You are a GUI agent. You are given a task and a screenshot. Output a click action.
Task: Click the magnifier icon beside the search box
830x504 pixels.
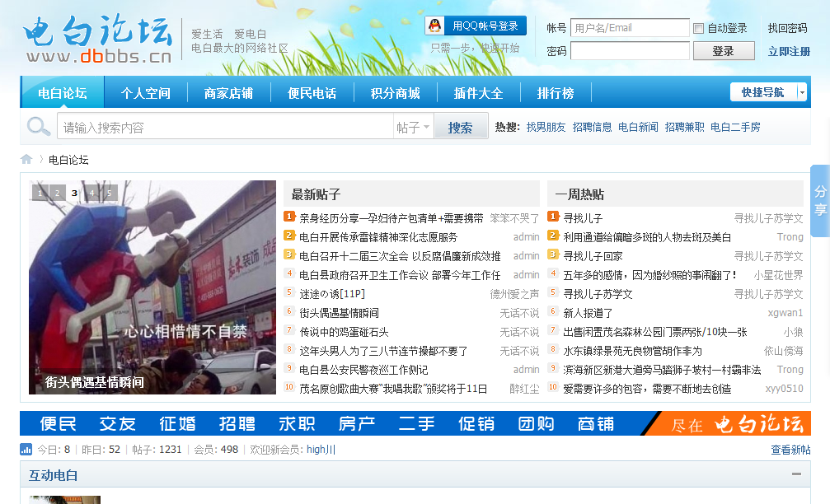(36, 127)
